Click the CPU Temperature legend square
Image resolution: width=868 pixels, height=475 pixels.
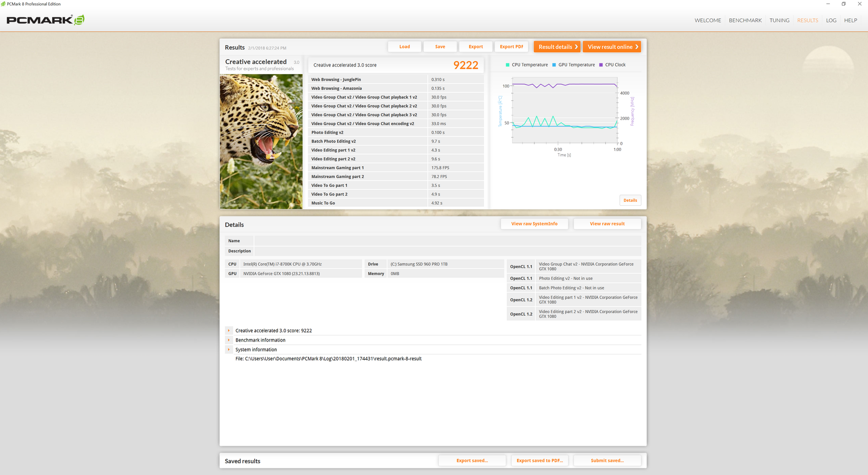click(508, 65)
